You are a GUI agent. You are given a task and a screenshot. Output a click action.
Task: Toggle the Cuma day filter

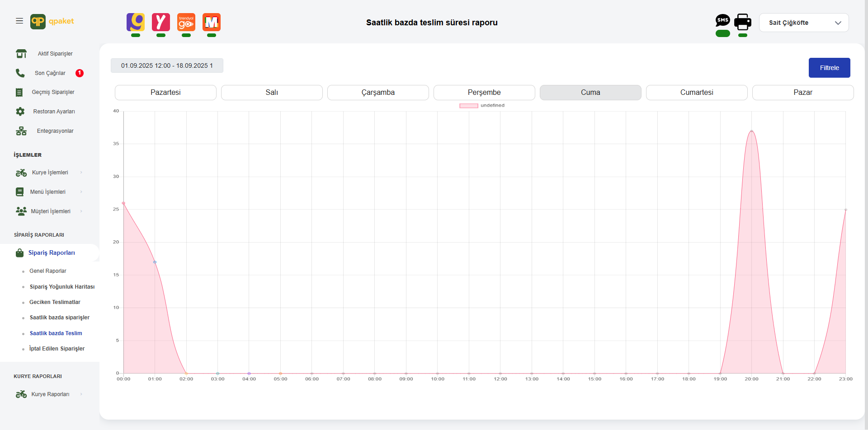pyautogui.click(x=590, y=93)
